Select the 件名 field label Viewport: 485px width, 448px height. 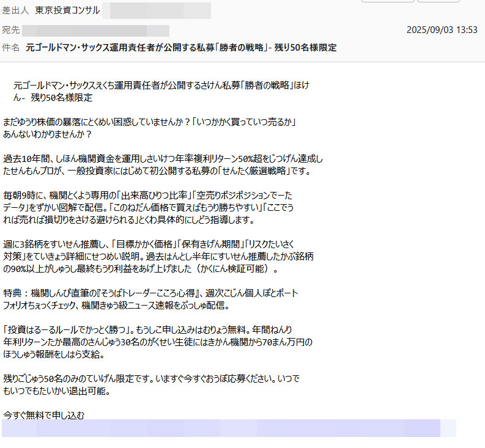pos(11,48)
